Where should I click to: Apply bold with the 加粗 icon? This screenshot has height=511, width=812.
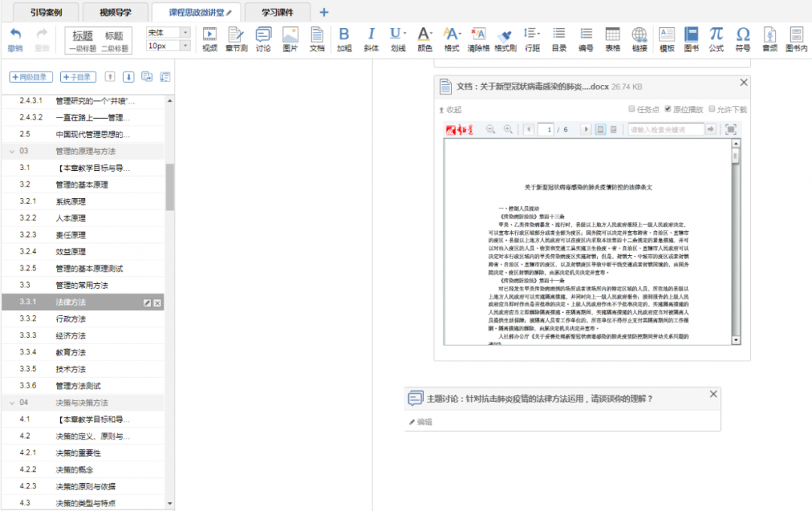pyautogui.click(x=344, y=38)
